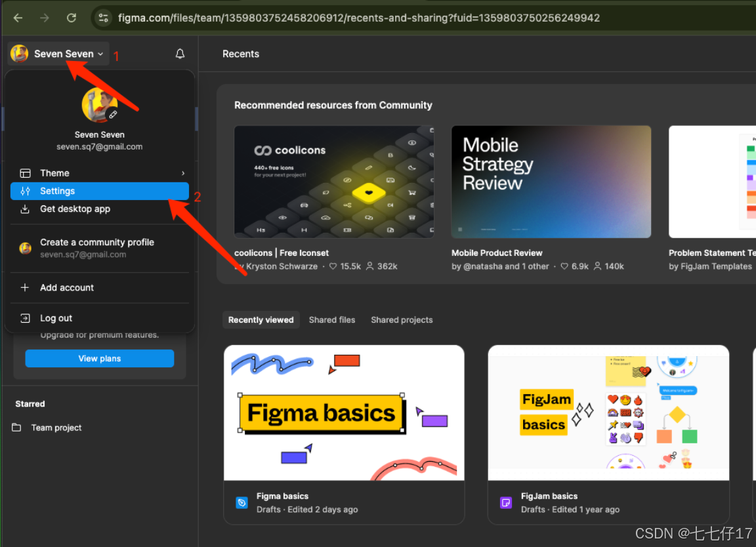Image resolution: width=756 pixels, height=547 pixels.
Task: Click the Kryston Schwarze author name
Action: 282,266
